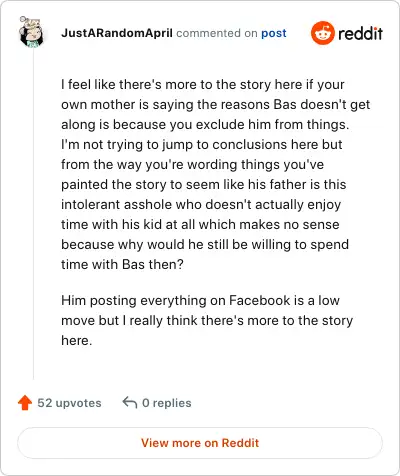The image size is (400, 476).
Task: Click the orange upvote arrow icon
Action: pyautogui.click(x=25, y=403)
